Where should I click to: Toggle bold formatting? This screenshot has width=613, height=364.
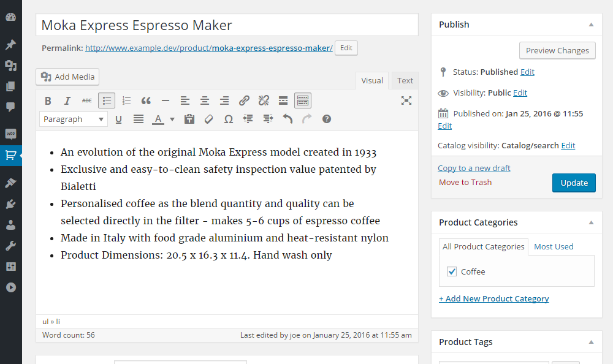point(48,100)
